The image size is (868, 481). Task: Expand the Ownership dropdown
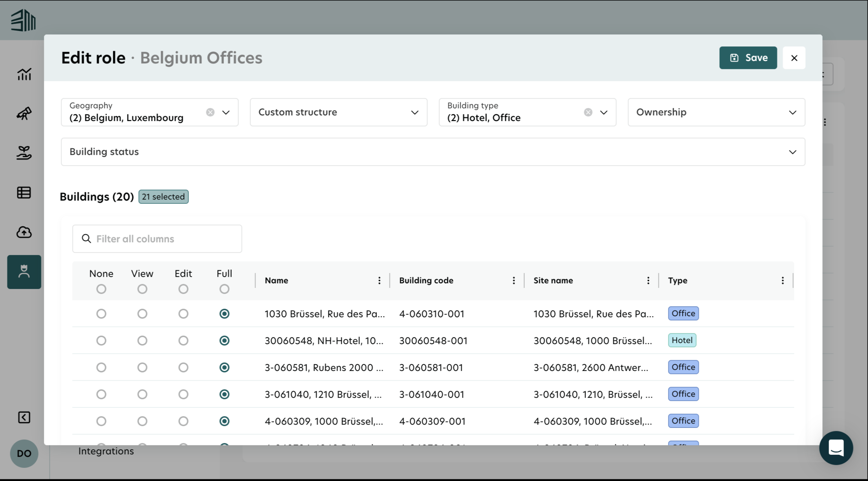[x=716, y=112]
